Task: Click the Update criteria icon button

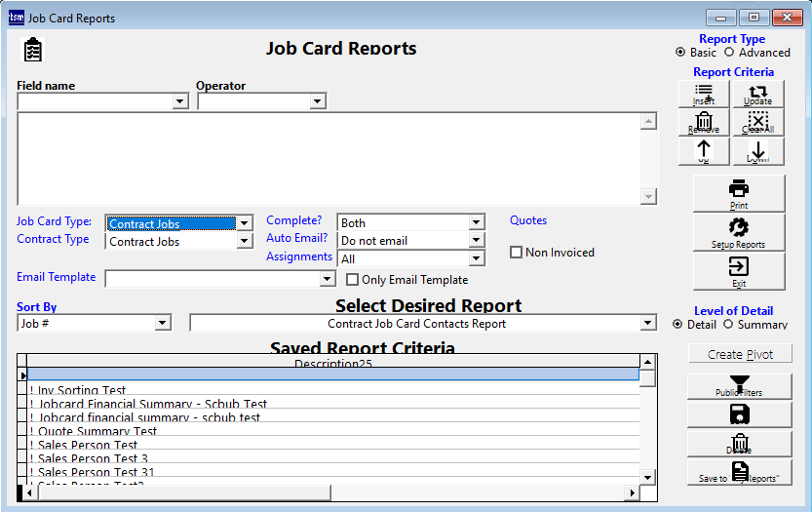Action: [757, 94]
